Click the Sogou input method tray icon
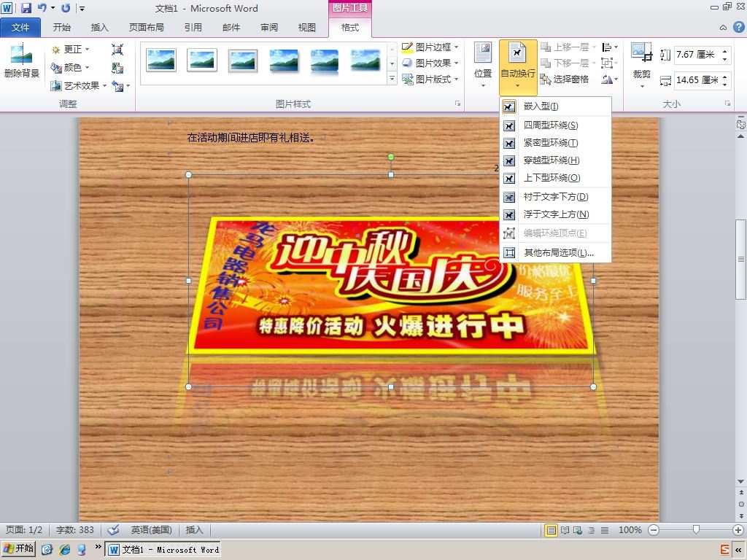Image resolution: width=747 pixels, height=560 pixels. [x=724, y=550]
